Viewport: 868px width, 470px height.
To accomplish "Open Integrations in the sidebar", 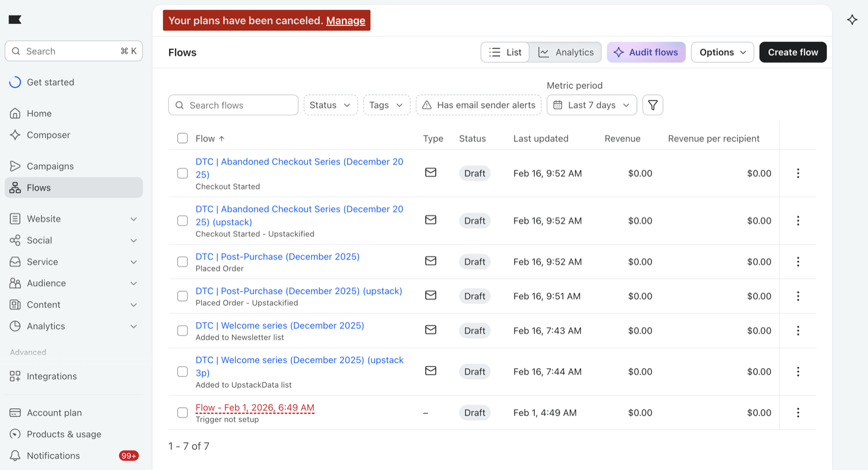I will (74, 376).
